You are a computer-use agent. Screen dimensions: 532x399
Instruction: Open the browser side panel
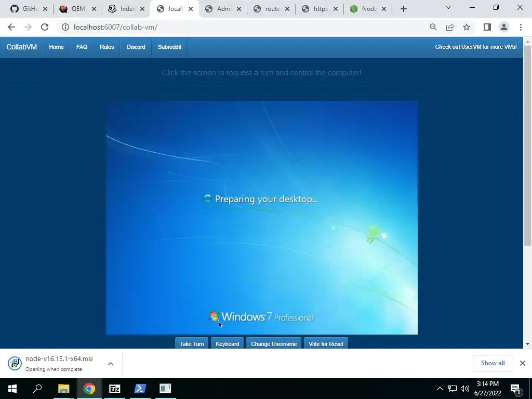point(487,27)
